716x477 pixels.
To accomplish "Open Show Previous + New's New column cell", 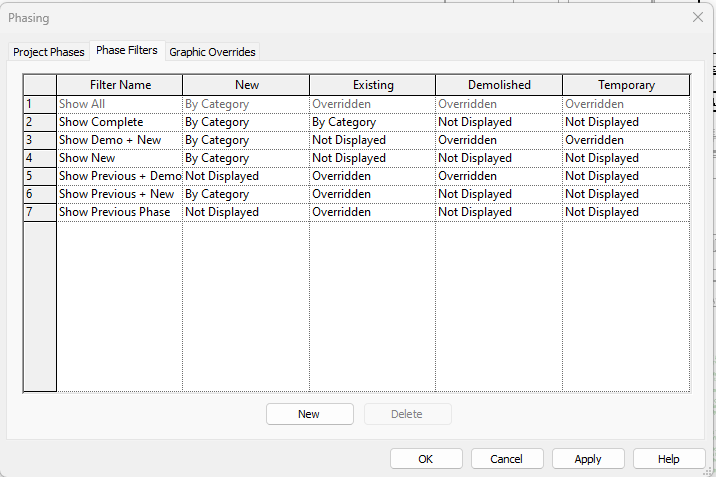I will (246, 194).
